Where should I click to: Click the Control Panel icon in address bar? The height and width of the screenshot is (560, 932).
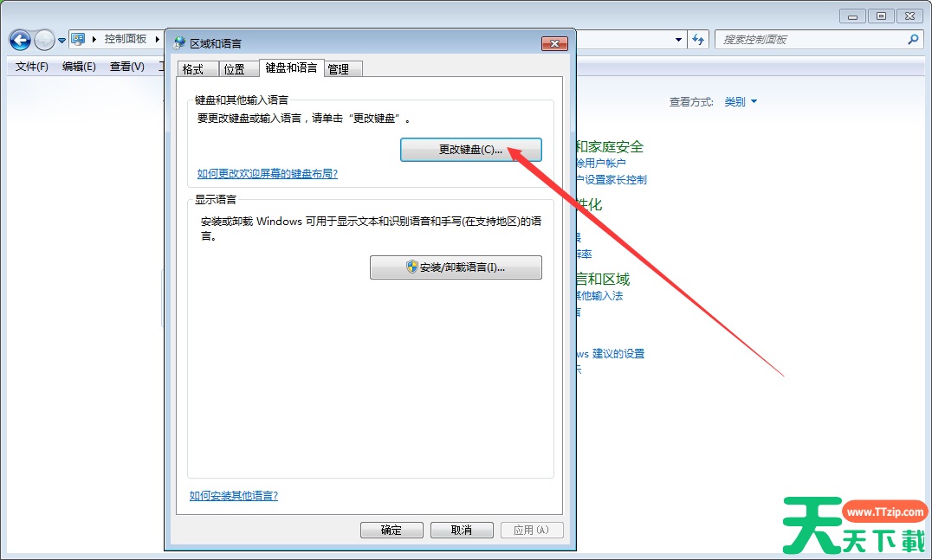(78, 39)
